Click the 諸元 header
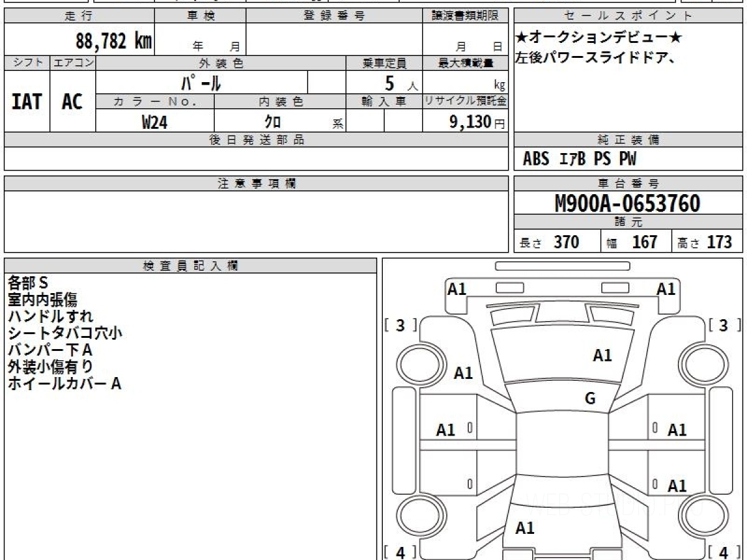747x560 pixels. point(628,222)
